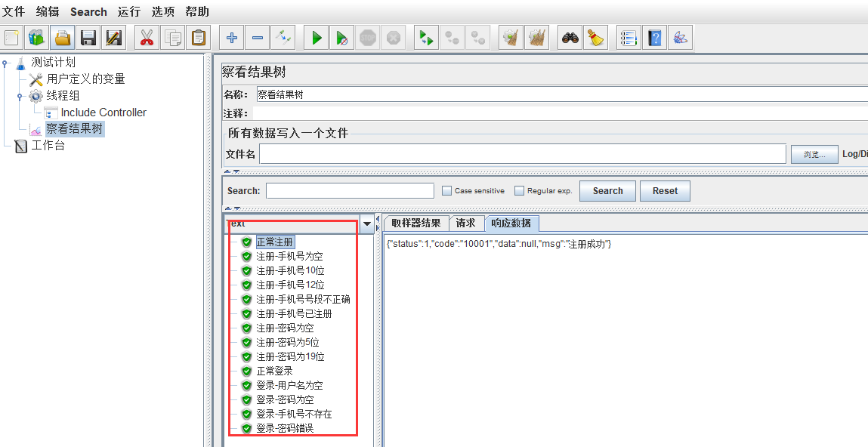Click the Cut scissors toolbar icon
The height and width of the screenshot is (447, 868).
pyautogui.click(x=147, y=37)
